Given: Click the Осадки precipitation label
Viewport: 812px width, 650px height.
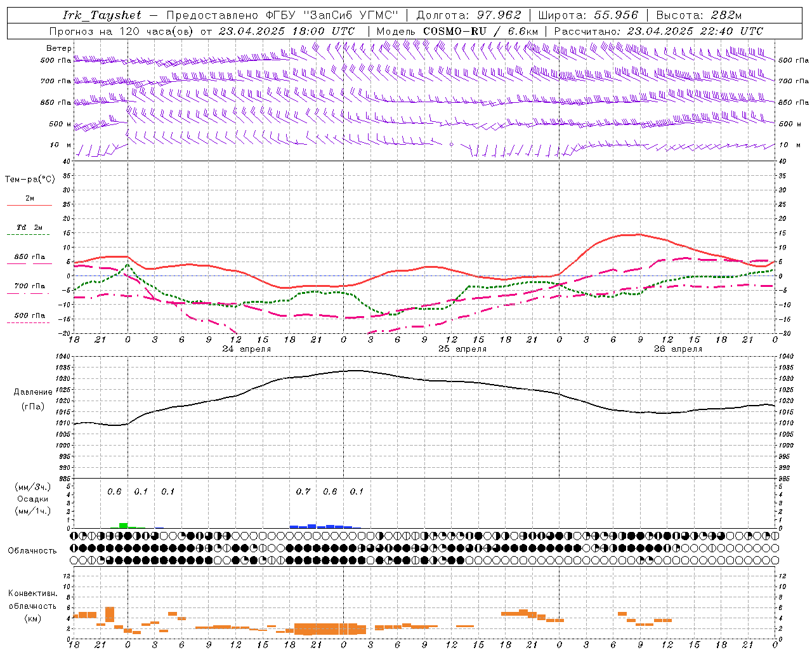Looking at the screenshot, I should (x=33, y=499).
